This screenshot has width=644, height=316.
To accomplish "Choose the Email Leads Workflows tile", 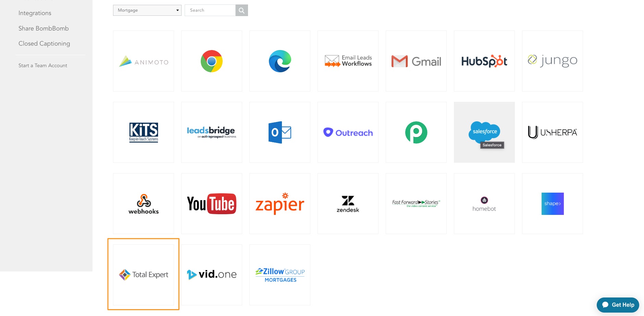I will [x=348, y=61].
